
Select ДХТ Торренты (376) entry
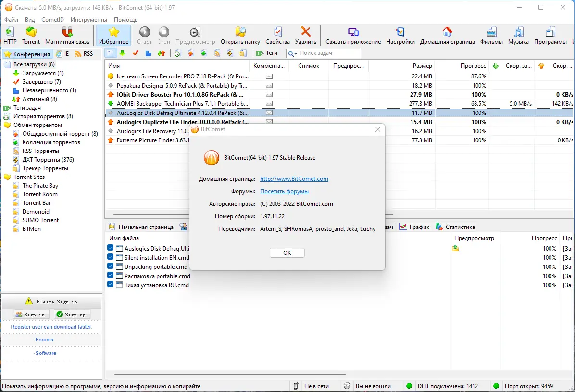tap(48, 160)
